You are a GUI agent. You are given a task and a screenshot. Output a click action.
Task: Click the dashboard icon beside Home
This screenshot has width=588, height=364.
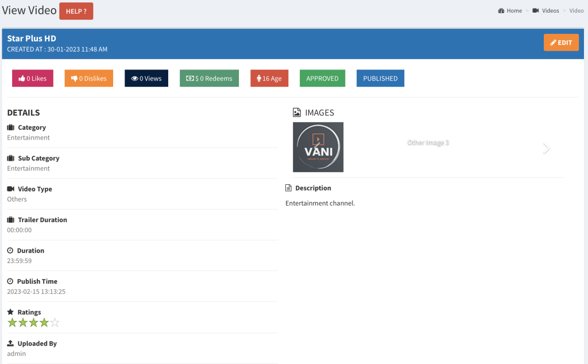(501, 10)
